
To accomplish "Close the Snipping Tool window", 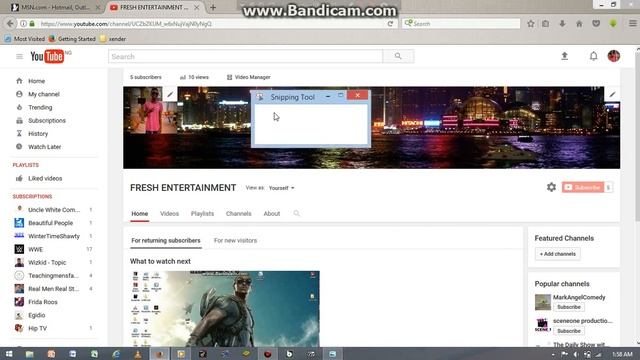I will pyautogui.click(x=357, y=96).
